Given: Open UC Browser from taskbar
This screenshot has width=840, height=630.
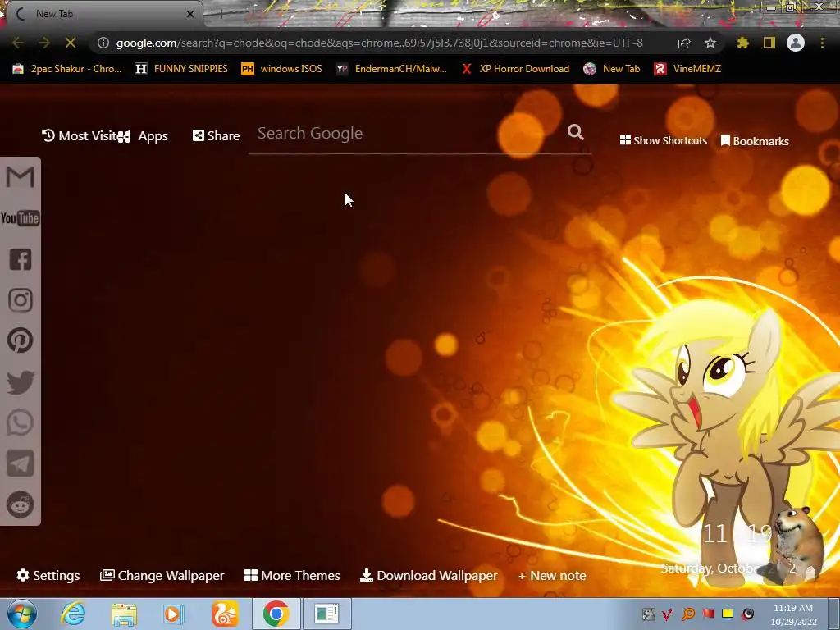Looking at the screenshot, I should click(x=225, y=614).
